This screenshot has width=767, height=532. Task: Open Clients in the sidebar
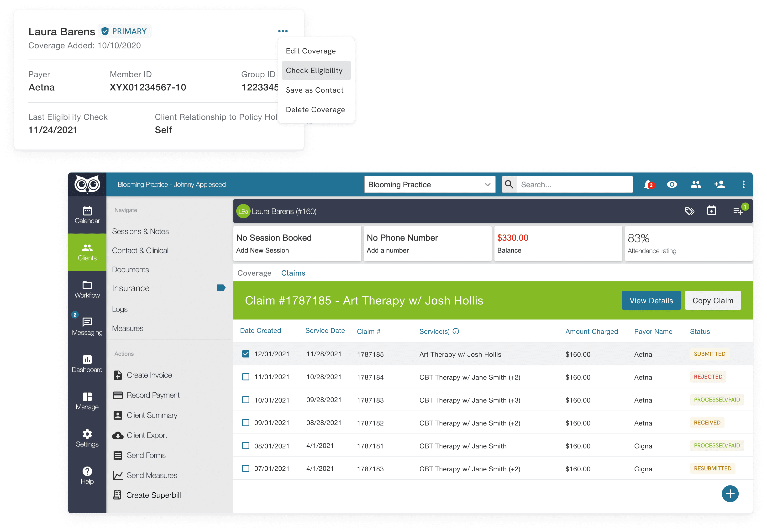click(87, 252)
